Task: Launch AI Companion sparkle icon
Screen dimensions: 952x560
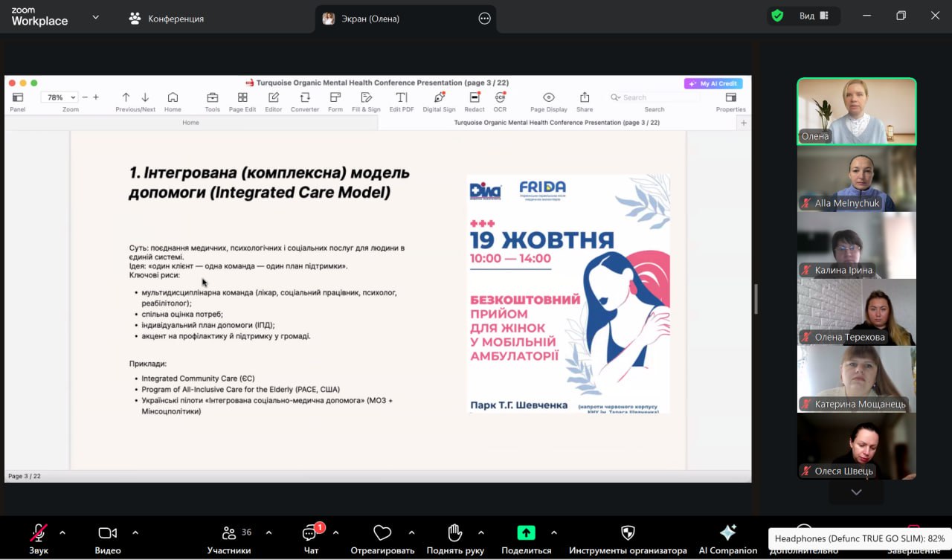Action: [727, 532]
